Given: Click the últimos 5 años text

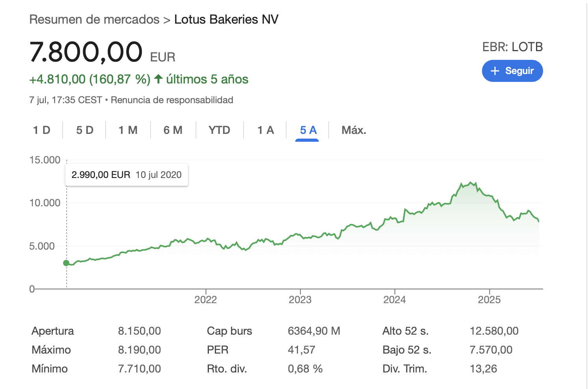Looking at the screenshot, I should click(x=207, y=79).
